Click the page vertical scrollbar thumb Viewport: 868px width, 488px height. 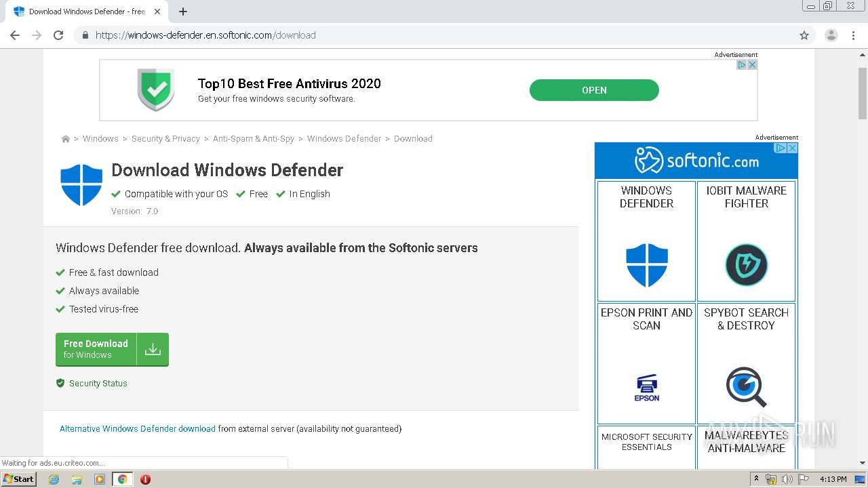pyautogui.click(x=863, y=93)
